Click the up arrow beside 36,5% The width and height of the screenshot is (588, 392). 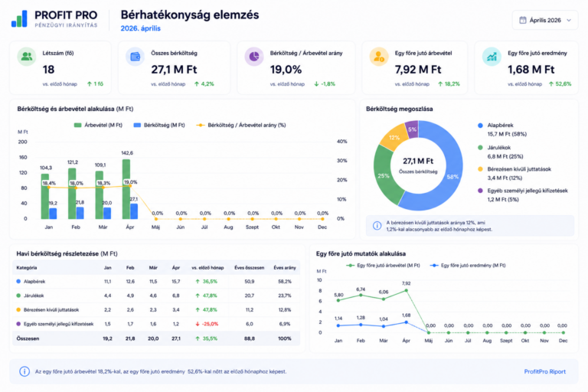pos(198,282)
